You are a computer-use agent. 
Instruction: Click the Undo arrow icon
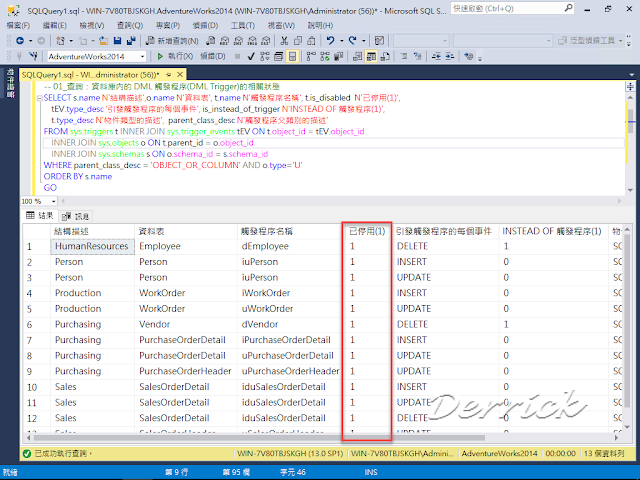330,40
